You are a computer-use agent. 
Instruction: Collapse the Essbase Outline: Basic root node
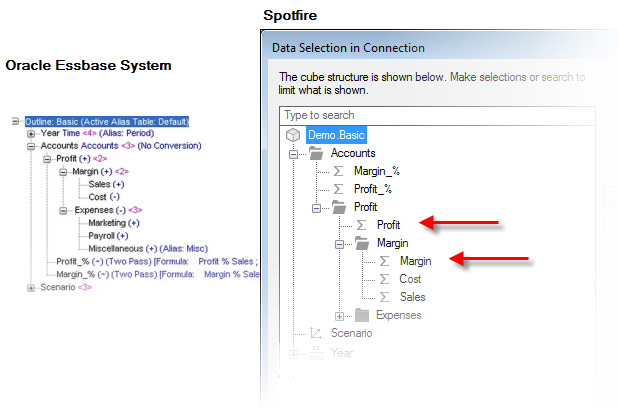tap(15, 121)
